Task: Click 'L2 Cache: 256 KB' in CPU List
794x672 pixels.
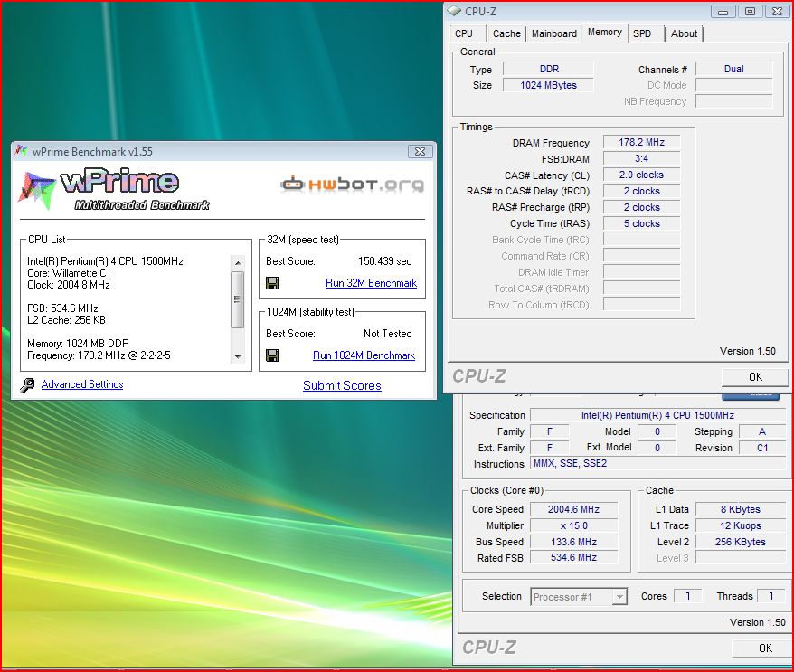Action: coord(66,320)
